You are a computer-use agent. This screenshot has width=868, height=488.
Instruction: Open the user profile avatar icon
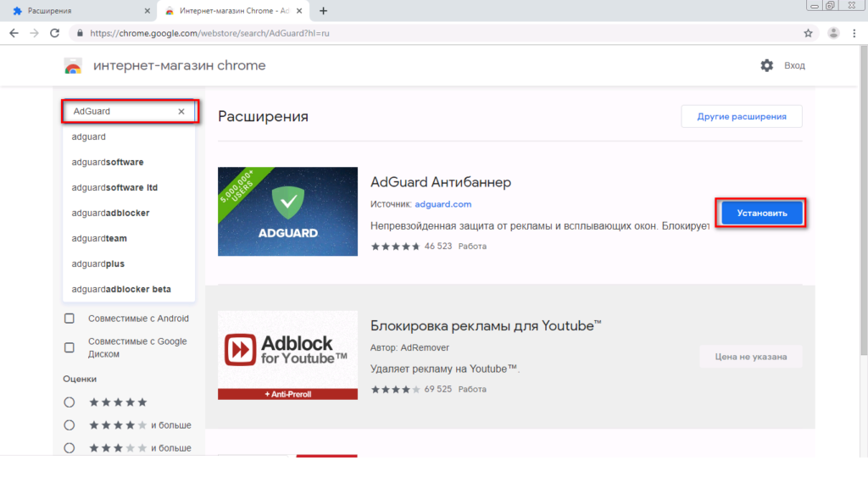click(x=833, y=33)
